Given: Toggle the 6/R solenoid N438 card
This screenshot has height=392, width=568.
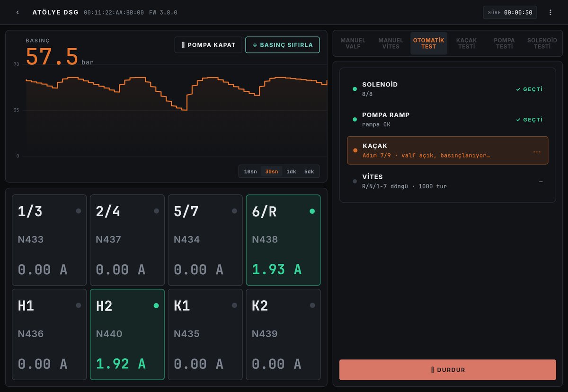Looking at the screenshot, I should pyautogui.click(x=284, y=240).
